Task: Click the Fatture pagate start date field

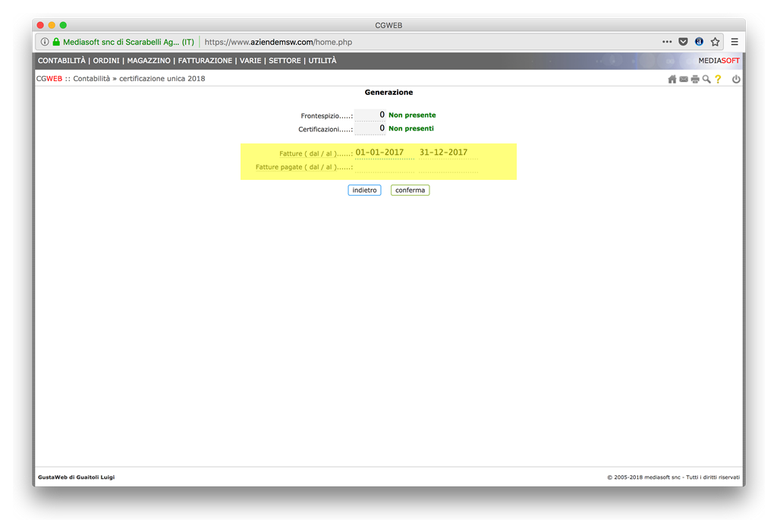Action: click(x=385, y=167)
